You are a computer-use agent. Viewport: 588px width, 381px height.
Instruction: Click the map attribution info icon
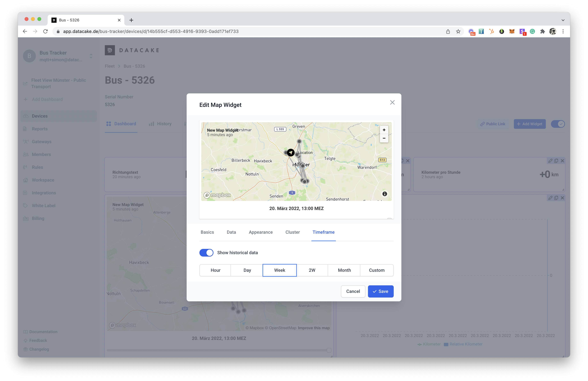[384, 194]
